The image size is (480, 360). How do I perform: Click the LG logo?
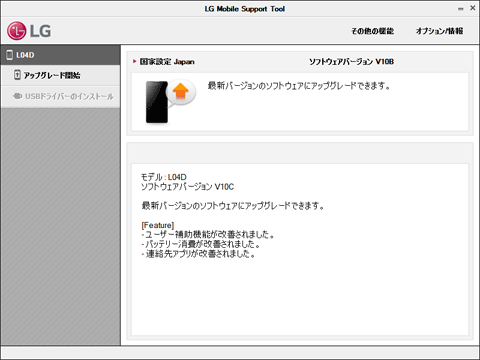tap(29, 31)
